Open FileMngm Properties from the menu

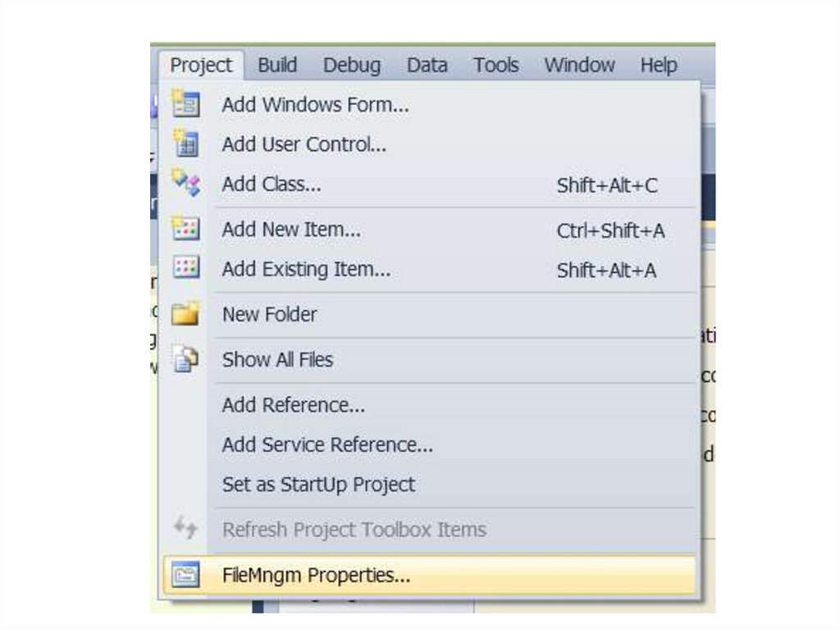[x=316, y=576]
